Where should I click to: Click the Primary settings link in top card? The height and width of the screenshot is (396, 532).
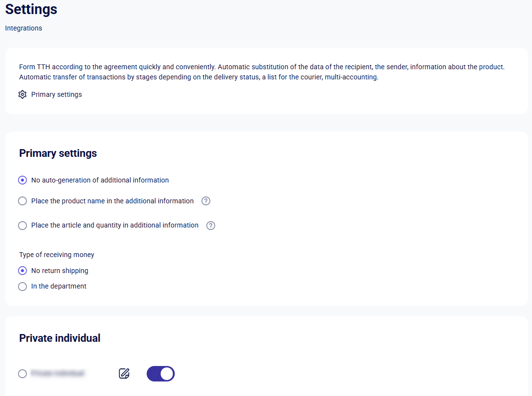pyautogui.click(x=56, y=94)
